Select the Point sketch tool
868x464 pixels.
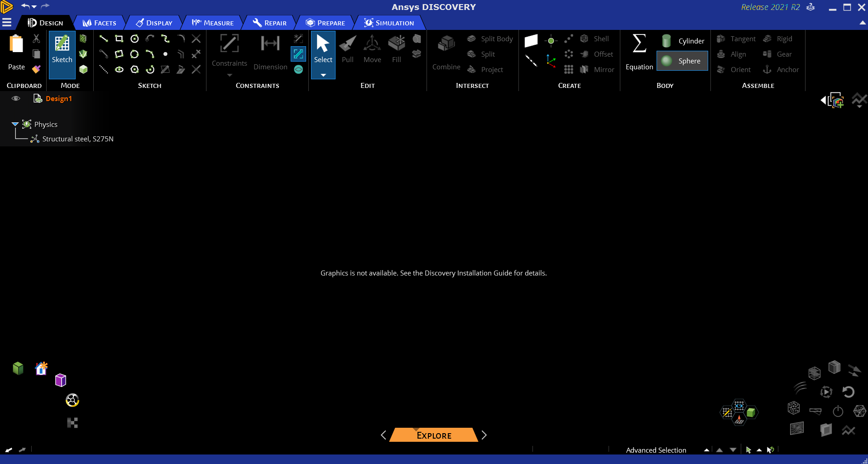(x=165, y=54)
